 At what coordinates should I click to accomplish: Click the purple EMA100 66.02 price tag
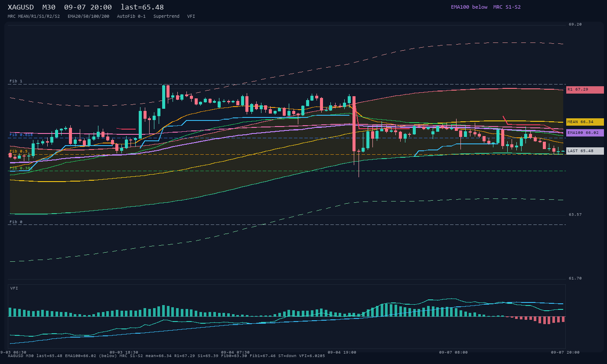585,133
